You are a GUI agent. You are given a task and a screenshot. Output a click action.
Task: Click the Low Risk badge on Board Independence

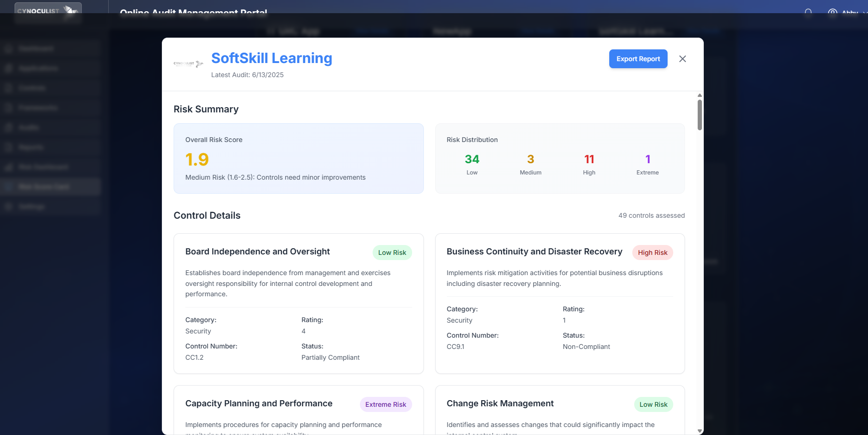(x=392, y=253)
